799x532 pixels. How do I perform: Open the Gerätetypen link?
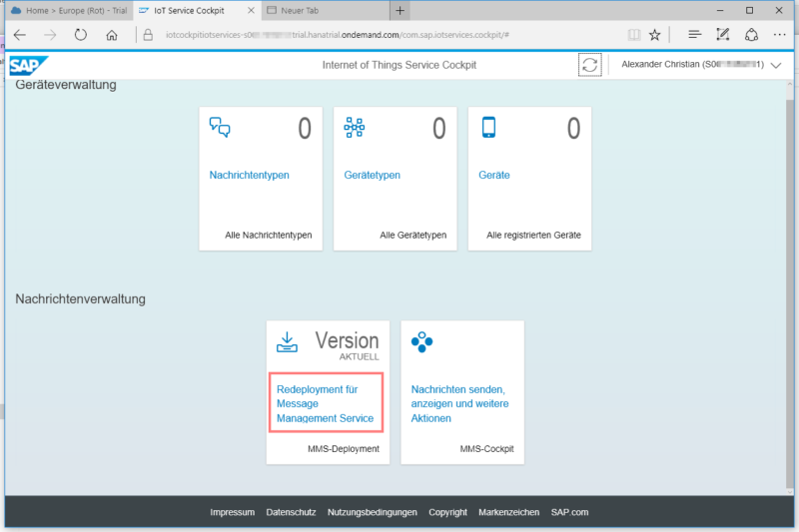(x=372, y=175)
